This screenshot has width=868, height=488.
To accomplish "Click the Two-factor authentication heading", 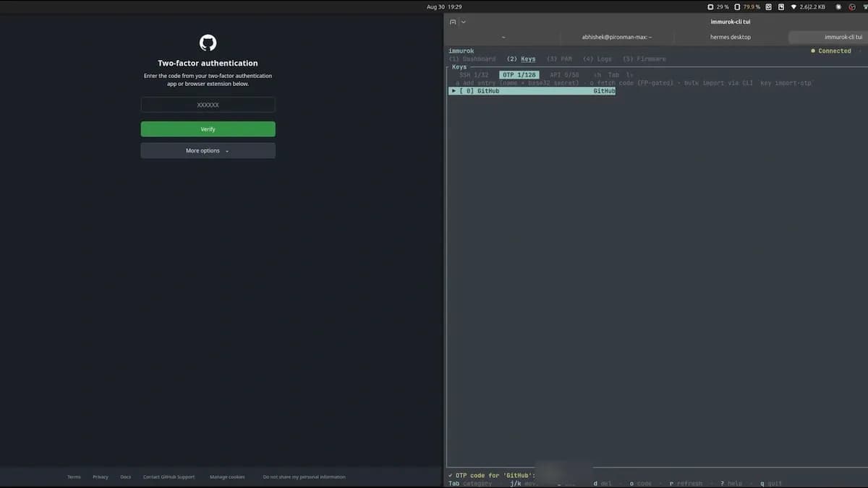I will [x=208, y=63].
